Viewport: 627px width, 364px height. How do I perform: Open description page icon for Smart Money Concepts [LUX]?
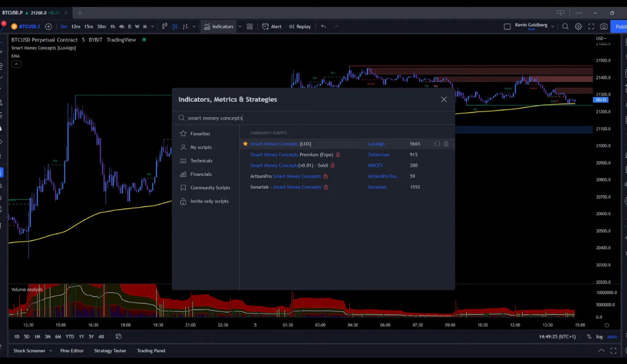click(446, 144)
